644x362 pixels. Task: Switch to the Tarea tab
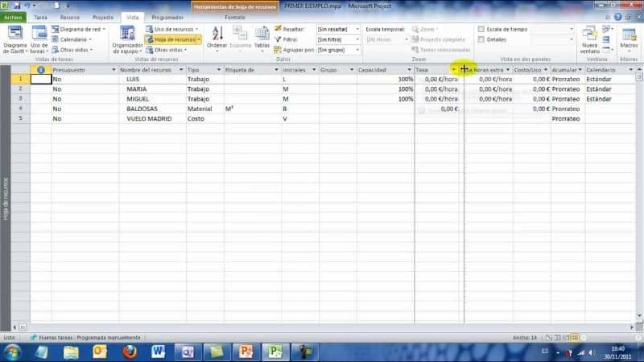tap(40, 17)
